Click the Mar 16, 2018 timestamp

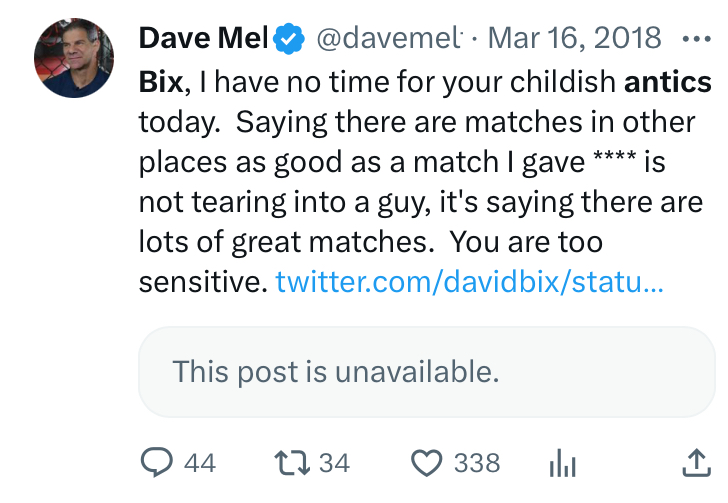574,38
